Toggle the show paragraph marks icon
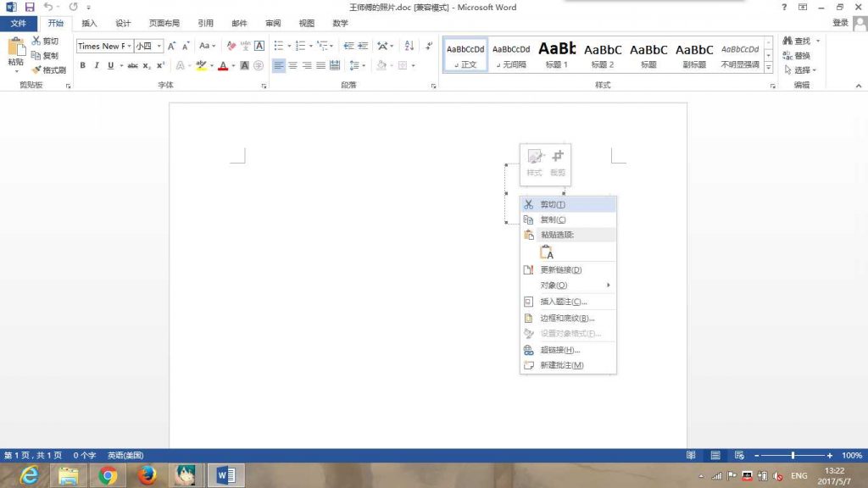Image resolution: width=868 pixels, height=488 pixels. (429, 47)
